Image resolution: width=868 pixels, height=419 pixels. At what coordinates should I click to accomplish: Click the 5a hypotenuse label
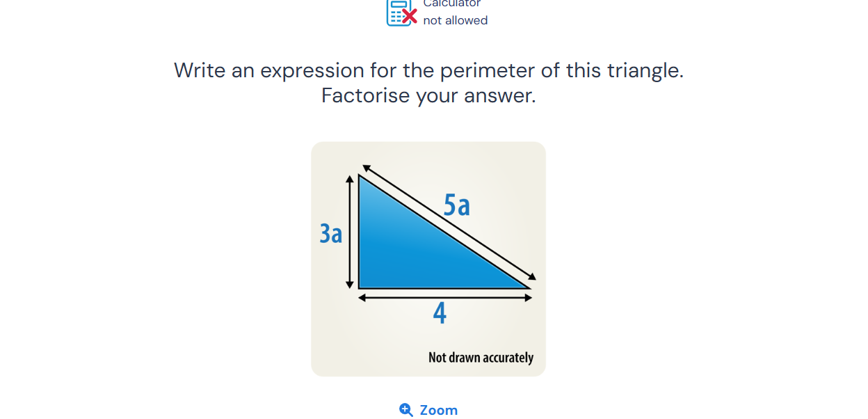pyautogui.click(x=457, y=206)
